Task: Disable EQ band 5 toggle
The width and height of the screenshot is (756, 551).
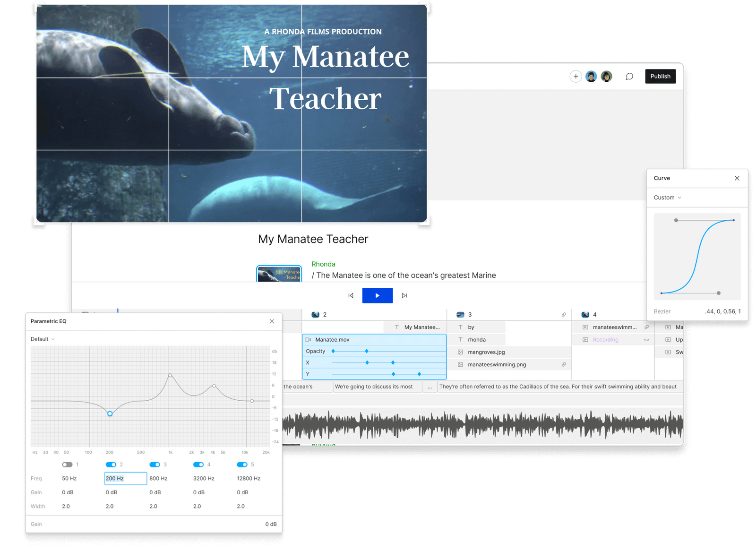Action: [242, 465]
